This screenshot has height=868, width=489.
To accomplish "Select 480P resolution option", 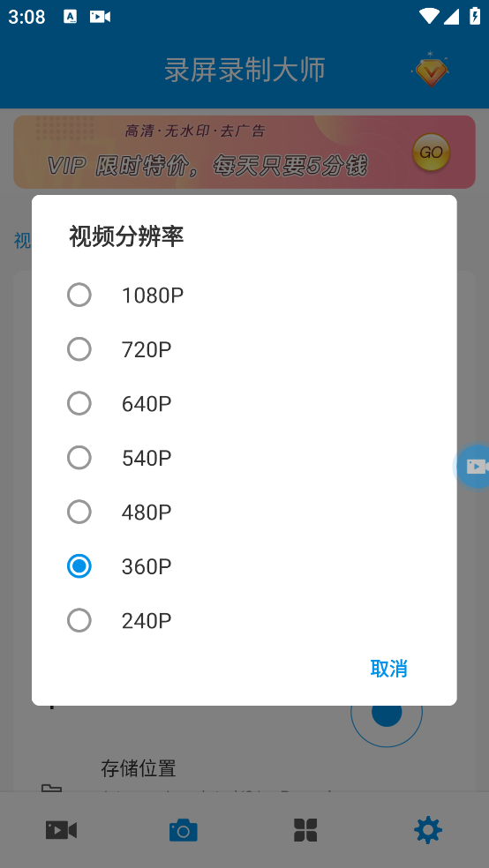I will (79, 512).
